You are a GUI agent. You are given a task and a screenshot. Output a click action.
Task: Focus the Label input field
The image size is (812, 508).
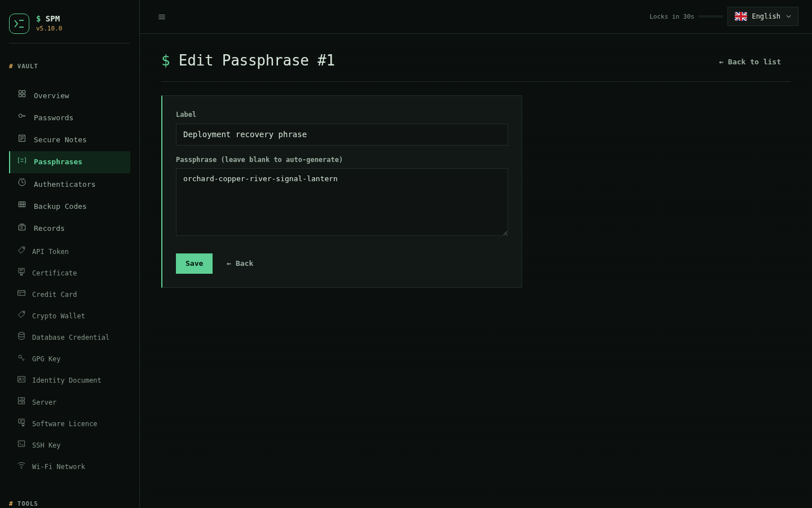click(342, 134)
